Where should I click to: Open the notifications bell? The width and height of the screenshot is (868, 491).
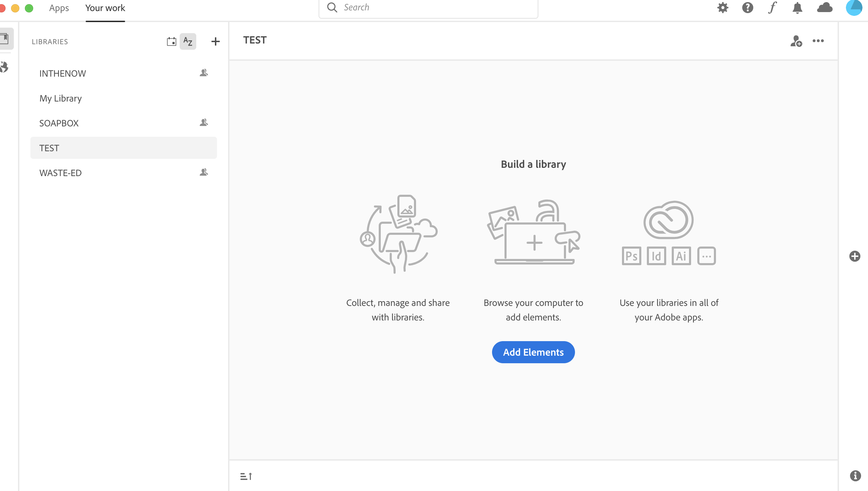(x=798, y=8)
